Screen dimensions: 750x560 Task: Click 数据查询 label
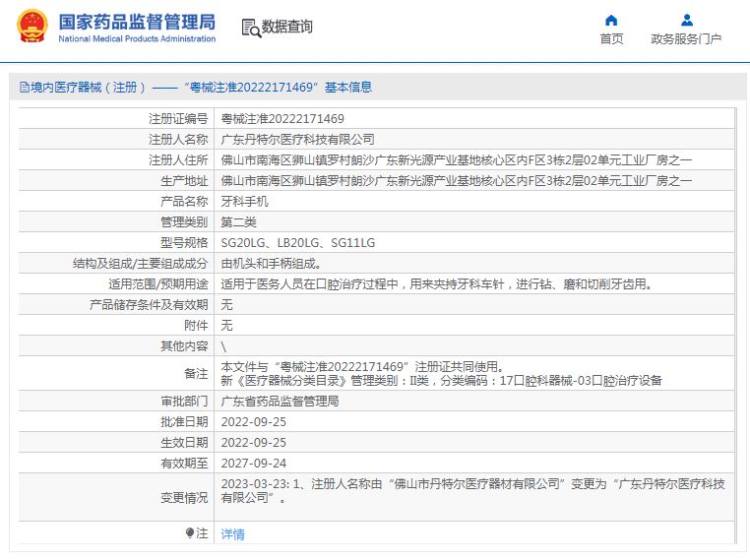click(287, 27)
